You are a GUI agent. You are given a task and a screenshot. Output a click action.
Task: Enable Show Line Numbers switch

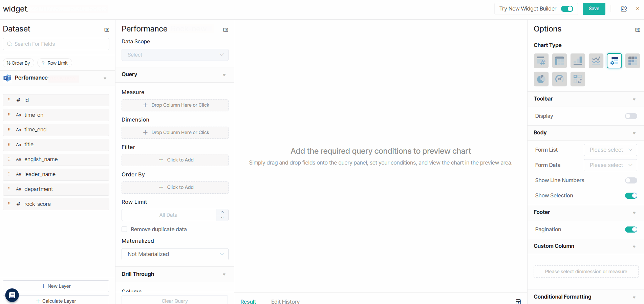631,180
